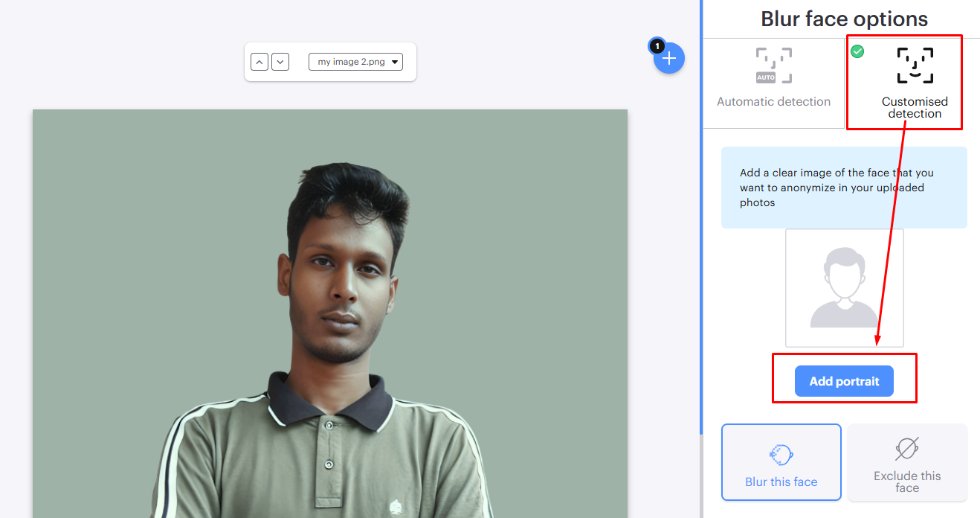The image size is (980, 518).
Task: Click the avatar placeholder in the portrait box
Action: [844, 287]
